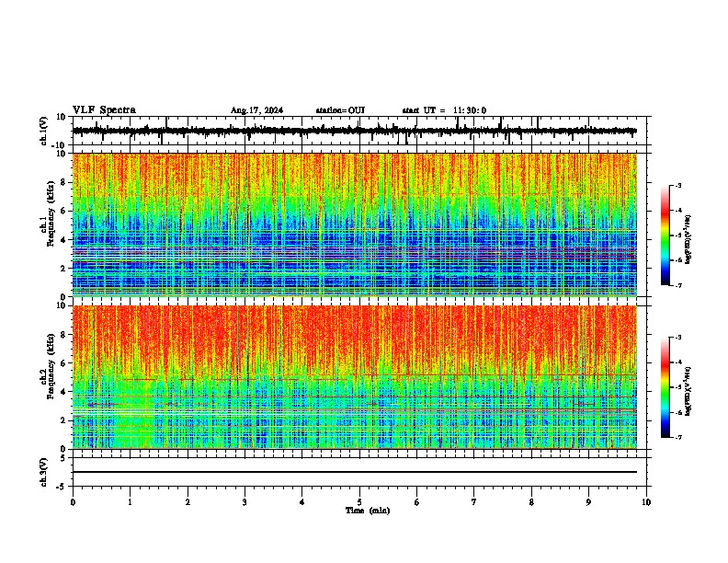Viewport: 728px width, 563px height.
Task: Click the ch.1 spectrogram color bar
Action: pyautogui.click(x=665, y=236)
